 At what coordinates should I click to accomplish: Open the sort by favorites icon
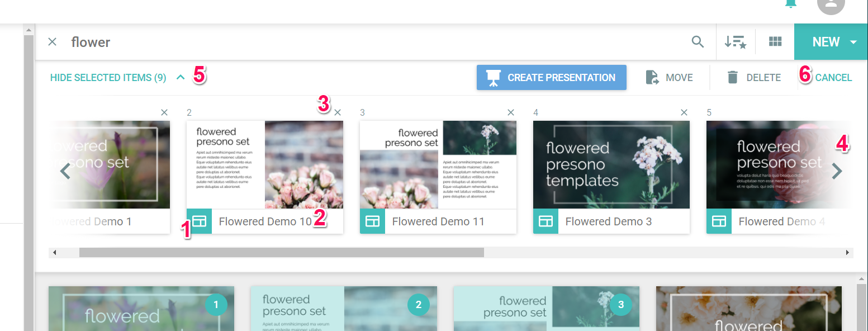point(735,42)
